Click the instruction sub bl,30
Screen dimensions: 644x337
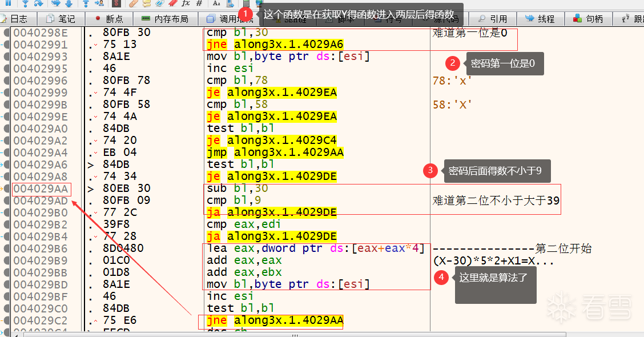(x=237, y=188)
